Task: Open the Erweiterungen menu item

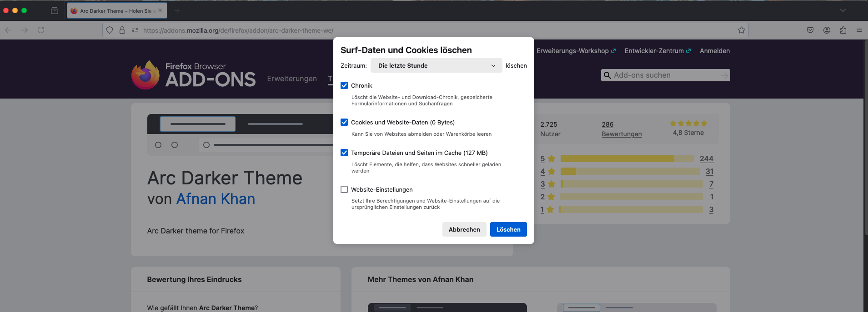Action: 292,79
